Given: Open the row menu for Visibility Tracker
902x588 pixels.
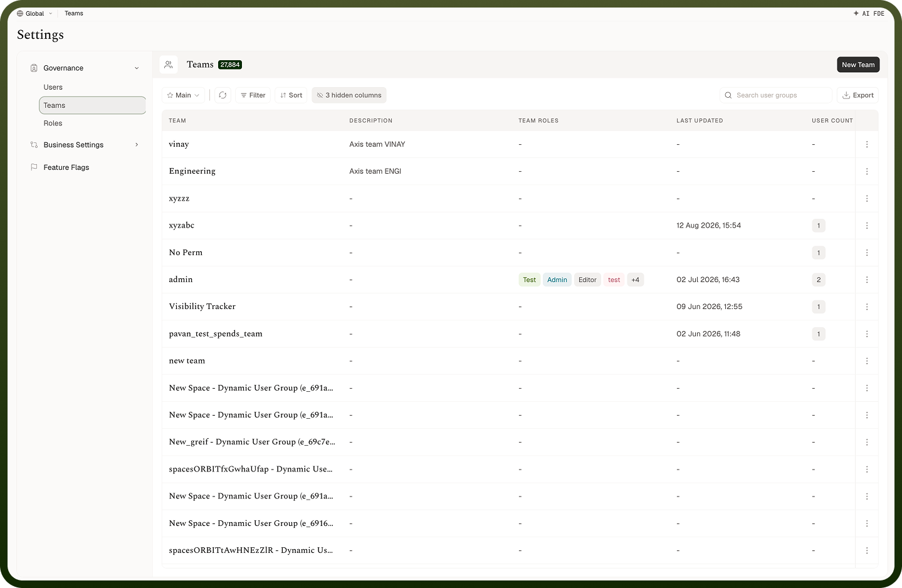Looking at the screenshot, I should point(867,307).
